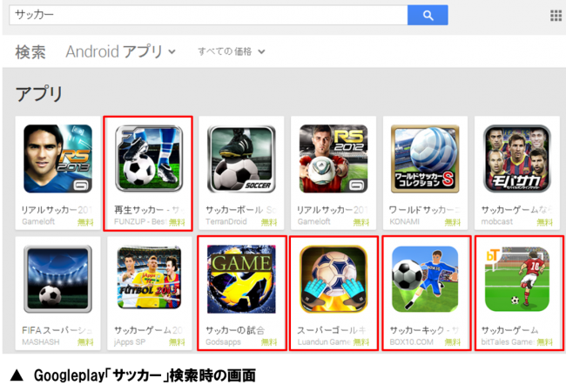Viewport: 566px width, 392px height.
Task: Open the モバサカ mobcast app icon
Action: (x=517, y=159)
